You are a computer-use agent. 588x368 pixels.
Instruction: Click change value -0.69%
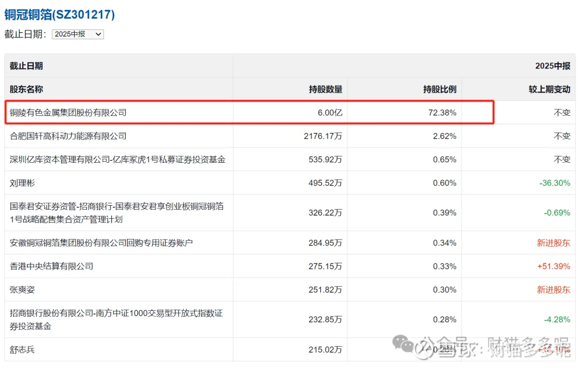pos(558,213)
